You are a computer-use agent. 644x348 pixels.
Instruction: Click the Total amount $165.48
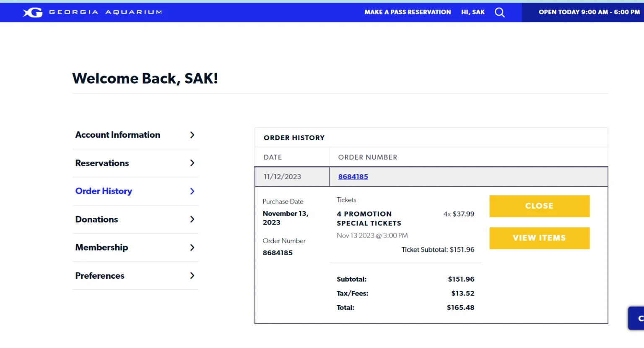(460, 308)
